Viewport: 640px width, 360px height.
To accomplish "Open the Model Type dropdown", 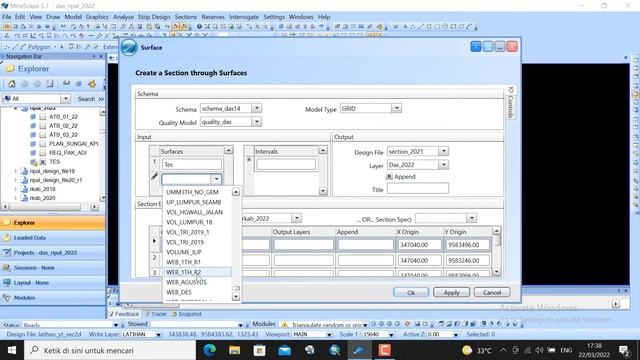I will pyautogui.click(x=396, y=108).
